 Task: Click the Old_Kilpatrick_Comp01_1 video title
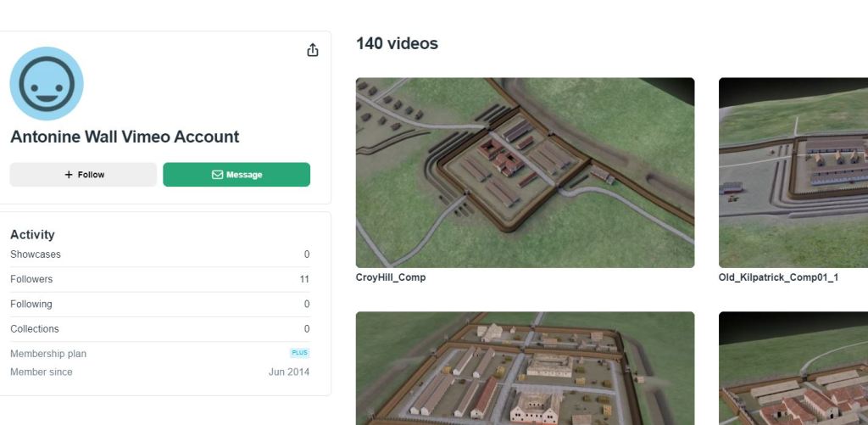pyautogui.click(x=778, y=277)
